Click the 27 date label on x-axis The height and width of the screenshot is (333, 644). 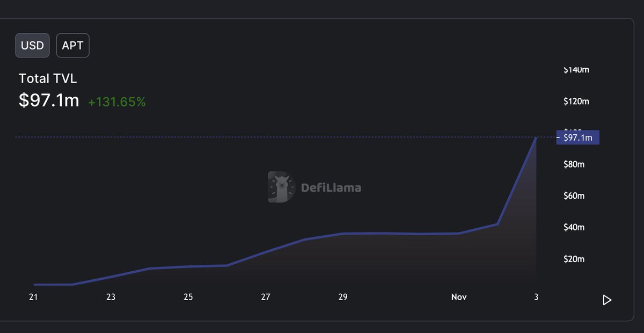click(x=266, y=297)
